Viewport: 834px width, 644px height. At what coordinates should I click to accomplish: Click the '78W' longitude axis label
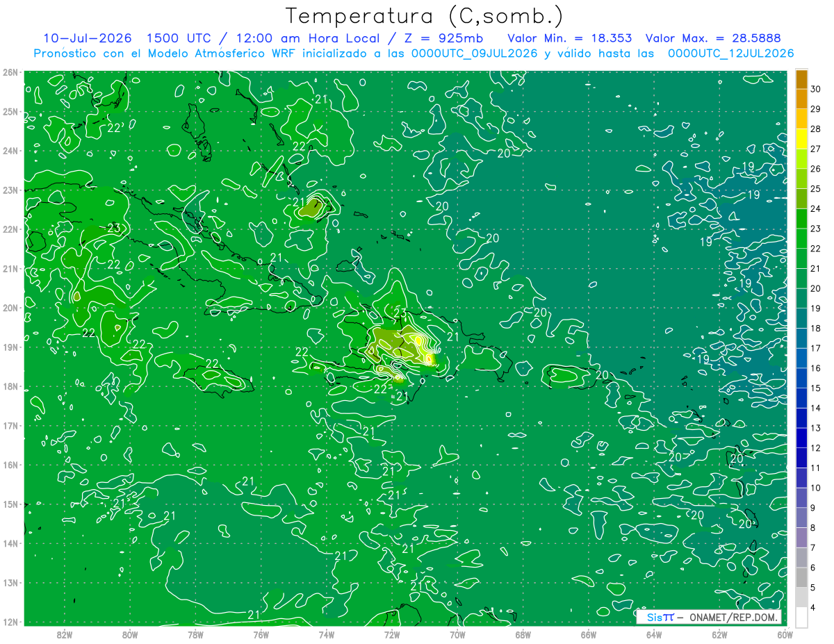(x=196, y=634)
